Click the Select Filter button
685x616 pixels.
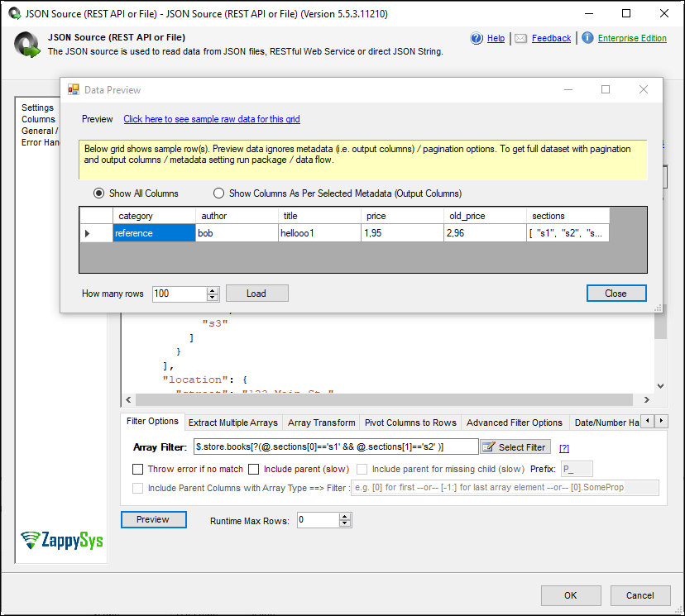[515, 447]
